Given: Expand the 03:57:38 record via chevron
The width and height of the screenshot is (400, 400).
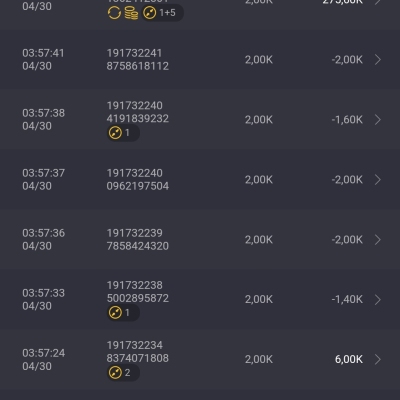Looking at the screenshot, I should [x=378, y=120].
